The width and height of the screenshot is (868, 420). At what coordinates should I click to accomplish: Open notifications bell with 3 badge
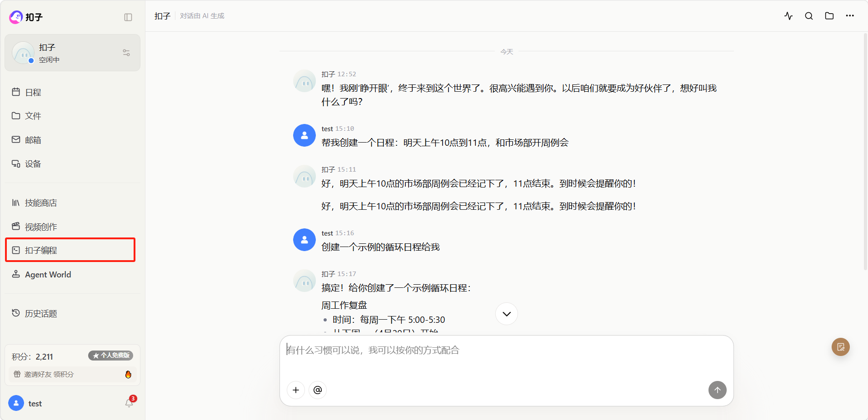[130, 403]
